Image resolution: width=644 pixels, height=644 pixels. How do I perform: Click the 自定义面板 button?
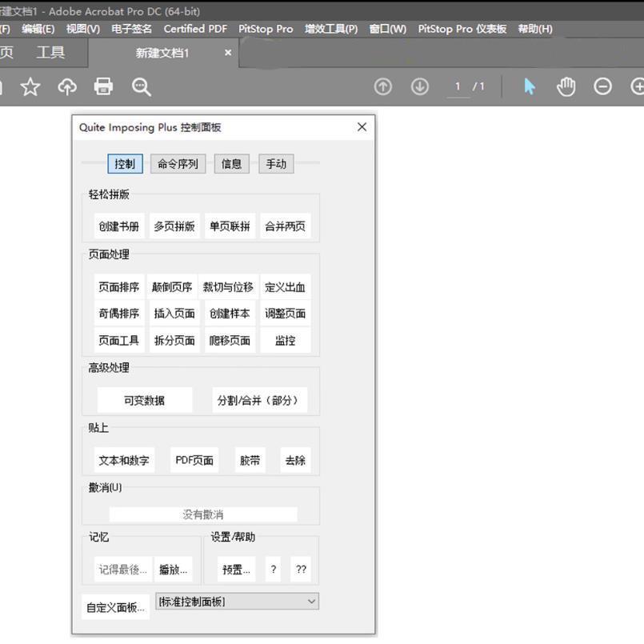(116, 608)
